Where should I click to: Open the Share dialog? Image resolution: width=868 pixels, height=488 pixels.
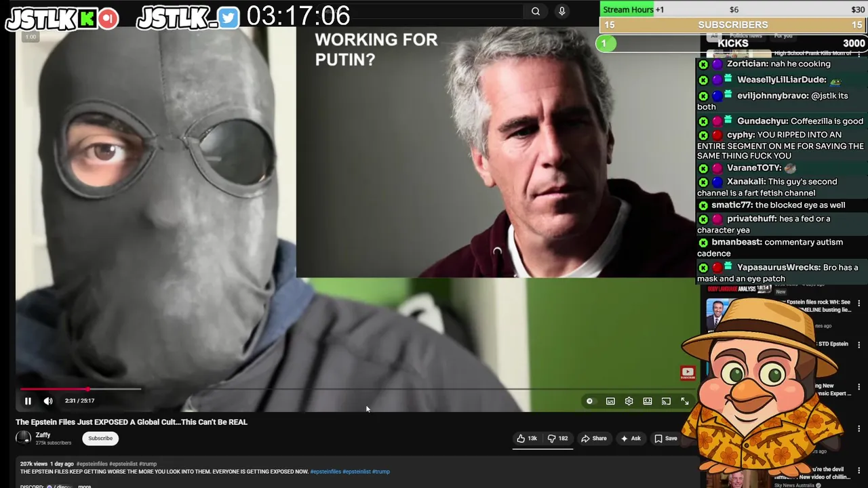(594, 439)
